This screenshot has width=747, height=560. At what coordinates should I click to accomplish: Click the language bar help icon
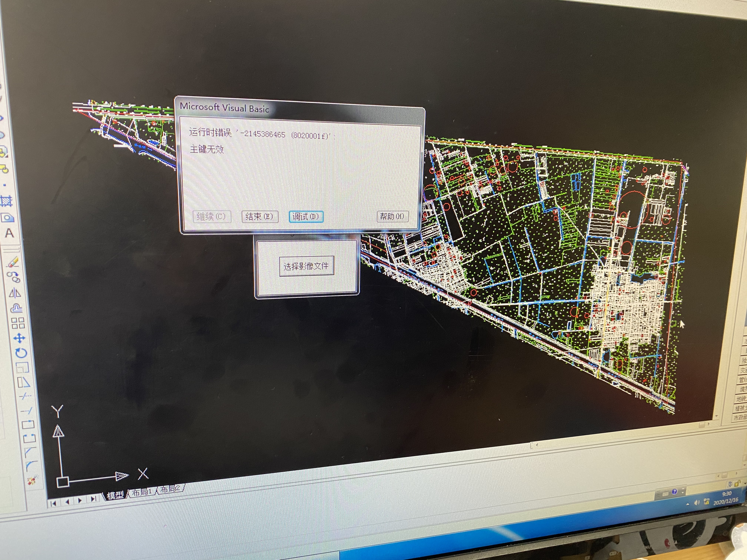click(x=674, y=491)
